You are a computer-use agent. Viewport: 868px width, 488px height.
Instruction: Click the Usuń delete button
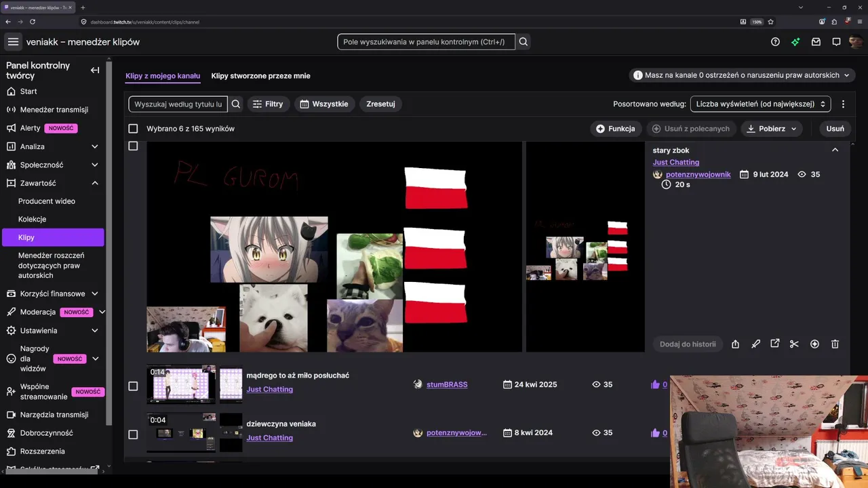(x=835, y=129)
